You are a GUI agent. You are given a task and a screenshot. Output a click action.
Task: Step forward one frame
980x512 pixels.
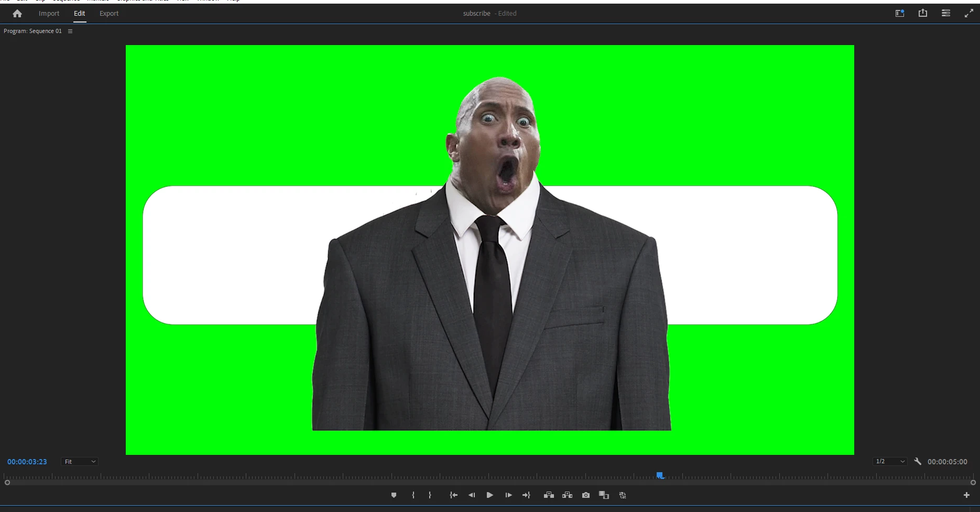(x=508, y=495)
